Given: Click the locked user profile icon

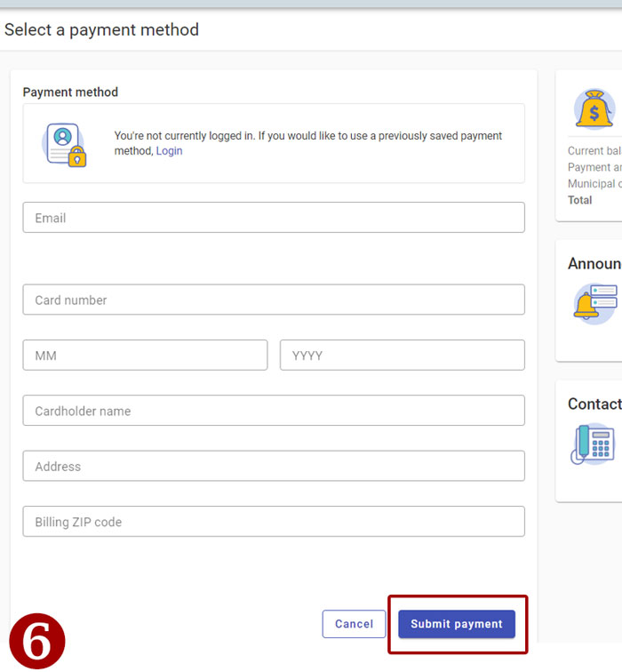Looking at the screenshot, I should coord(64,145).
